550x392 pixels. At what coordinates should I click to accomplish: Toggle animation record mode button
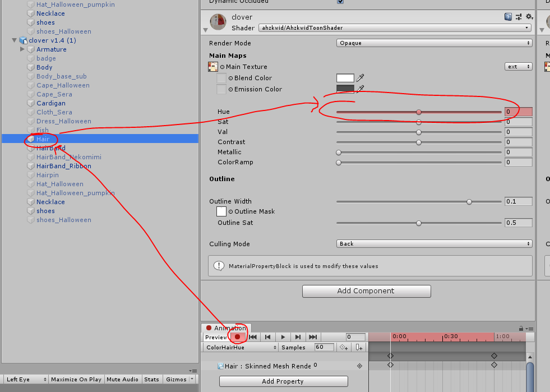click(x=238, y=337)
